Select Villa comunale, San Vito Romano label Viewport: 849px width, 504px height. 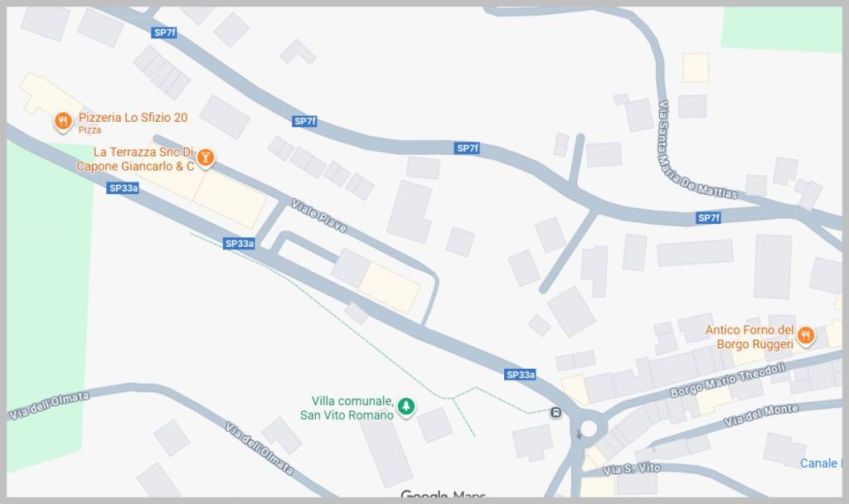click(x=347, y=408)
